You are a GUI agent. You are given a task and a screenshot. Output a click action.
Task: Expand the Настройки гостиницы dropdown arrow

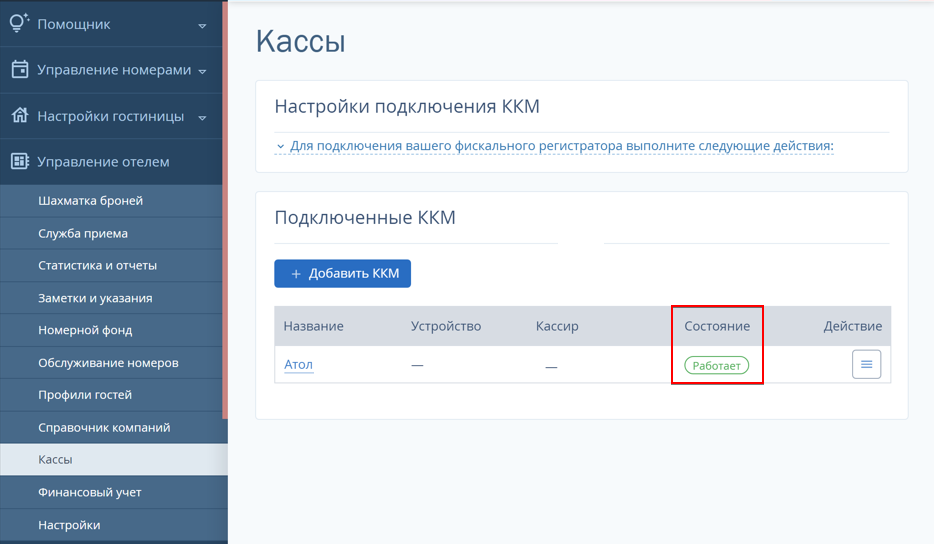(x=202, y=118)
